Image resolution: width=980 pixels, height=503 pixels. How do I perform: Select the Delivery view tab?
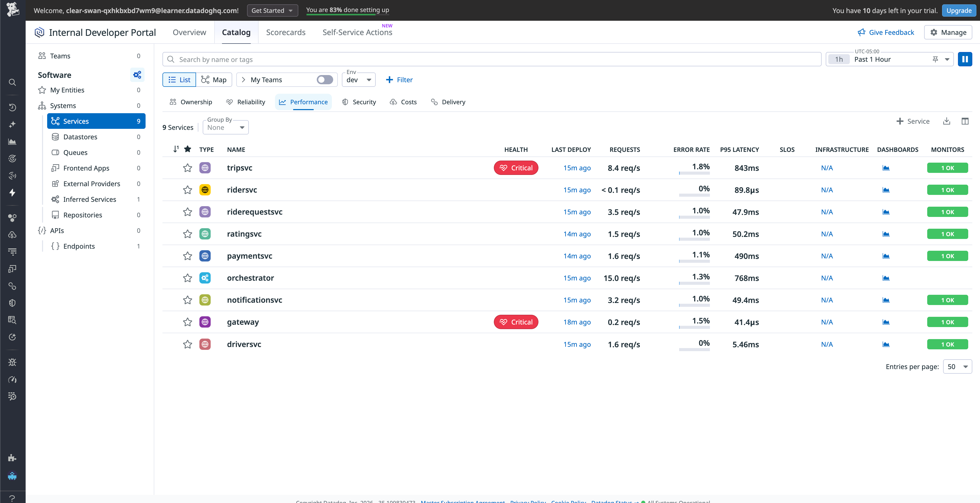click(448, 102)
